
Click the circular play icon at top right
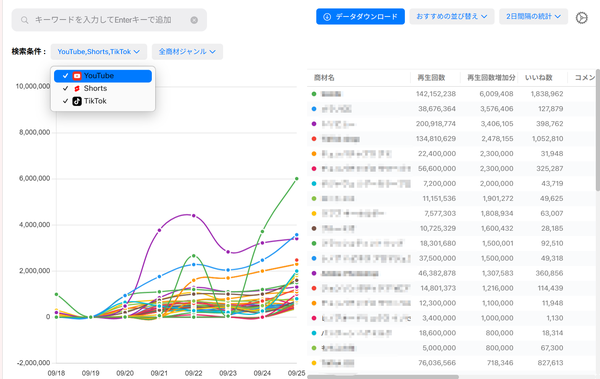tap(582, 18)
